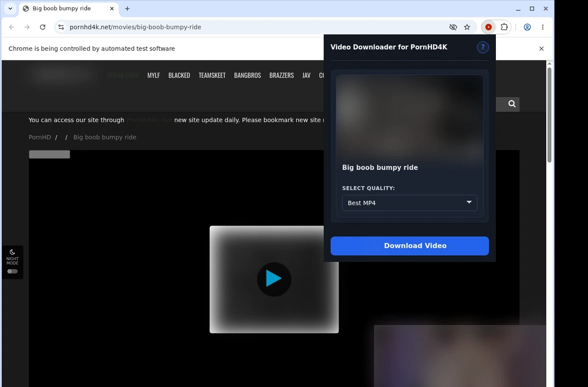
Task: Expand the Best MP4 quality dropdown
Action: tap(410, 203)
